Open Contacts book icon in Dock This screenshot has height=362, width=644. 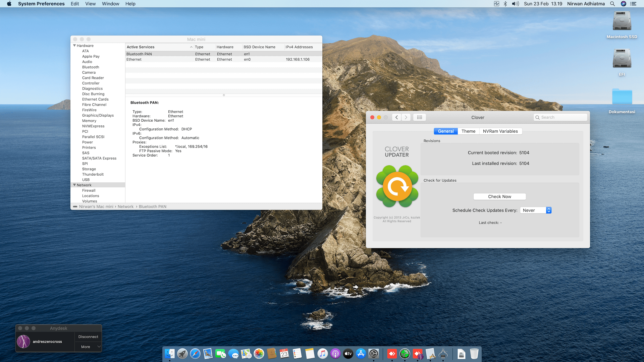pyautogui.click(x=272, y=354)
